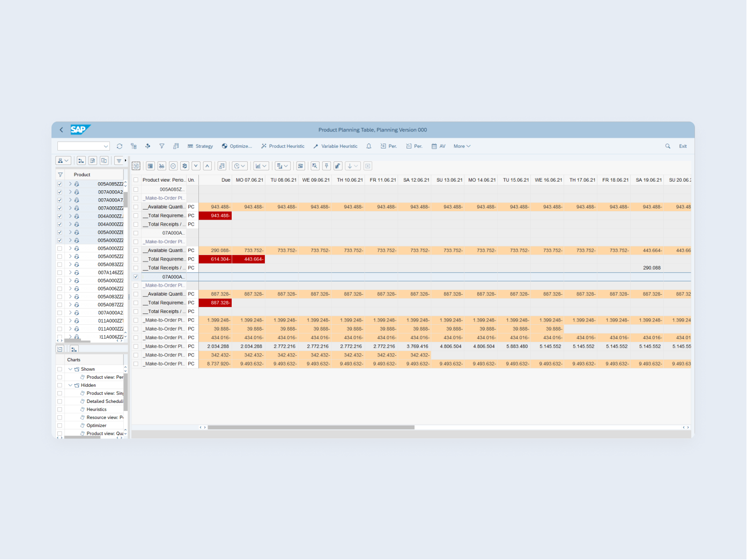Open the org-structure dropdown in product panel
Viewport: 747px width, 560px height.
(63, 161)
